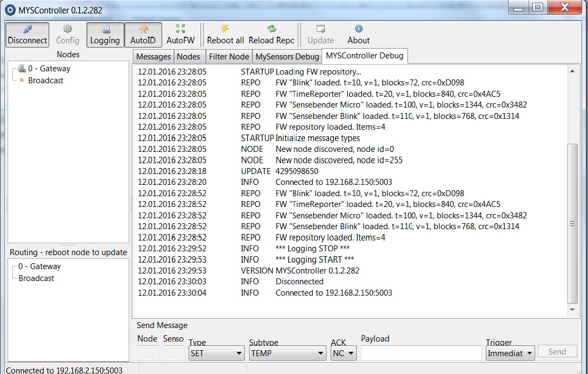Image resolution: width=588 pixels, height=374 pixels.
Task: Switch to the MySensors Debug tab
Action: (287, 57)
